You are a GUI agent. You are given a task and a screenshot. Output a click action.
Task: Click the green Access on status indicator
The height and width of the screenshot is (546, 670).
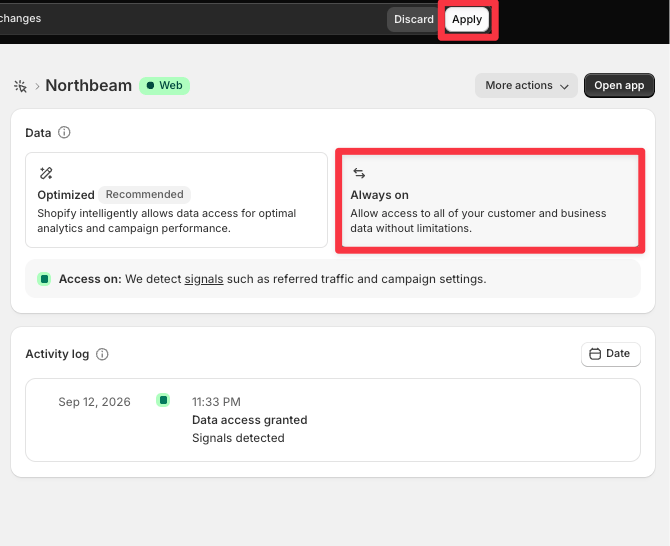point(44,279)
